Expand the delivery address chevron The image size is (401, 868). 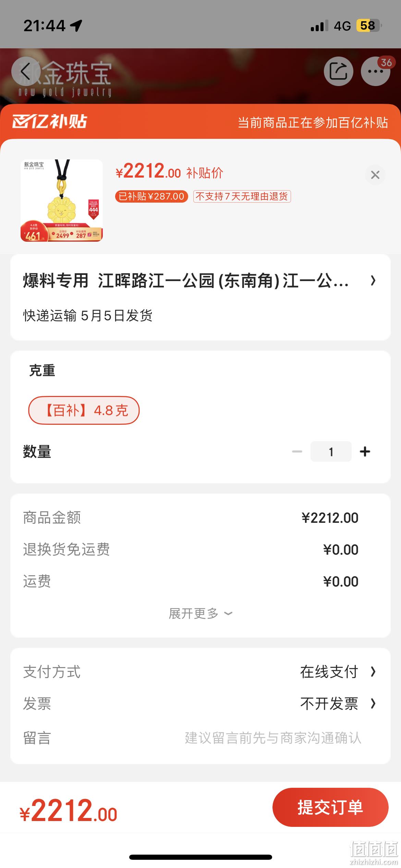[373, 280]
